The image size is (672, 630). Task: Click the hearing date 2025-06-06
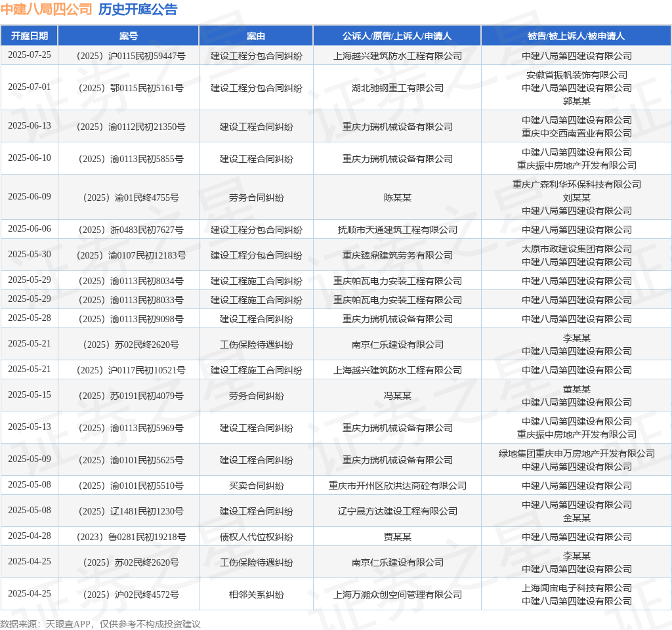tap(29, 228)
